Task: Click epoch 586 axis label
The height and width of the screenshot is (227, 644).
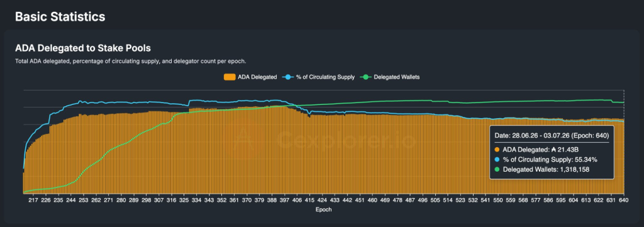Action: pyautogui.click(x=548, y=201)
